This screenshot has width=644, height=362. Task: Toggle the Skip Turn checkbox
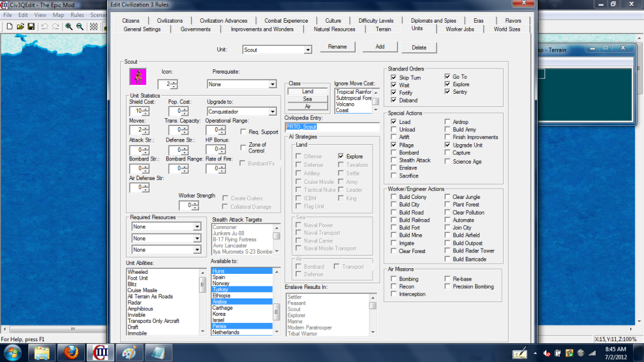pos(393,77)
